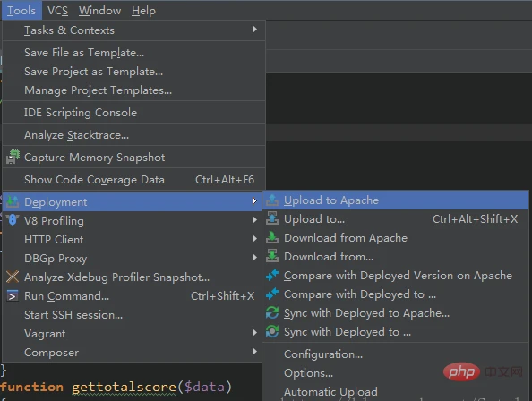
Task: Select Tasks & Contexts
Action: (133, 30)
